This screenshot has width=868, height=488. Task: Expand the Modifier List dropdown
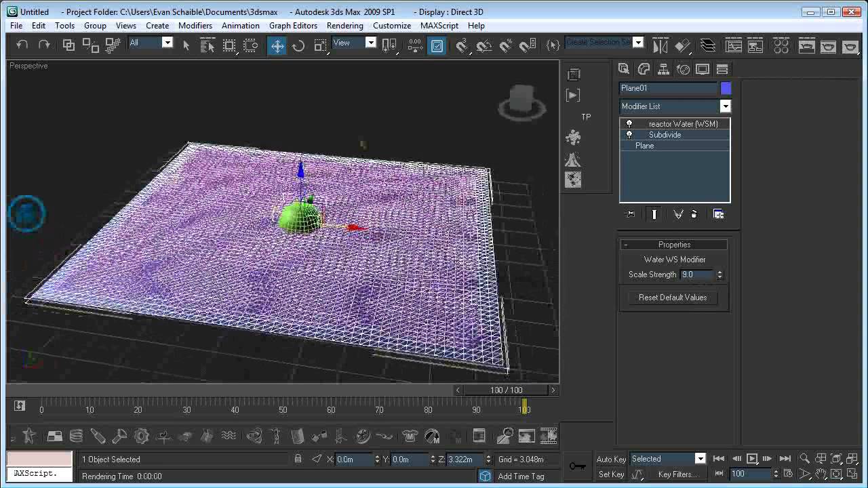725,106
